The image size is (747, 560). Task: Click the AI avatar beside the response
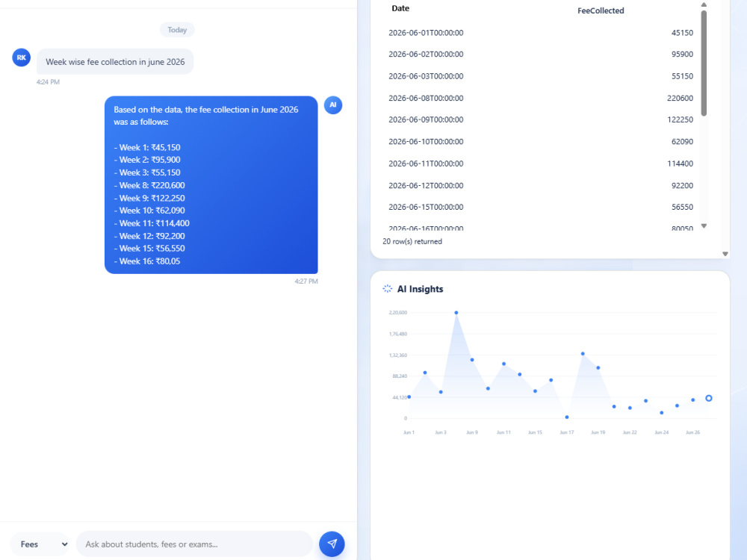[333, 105]
